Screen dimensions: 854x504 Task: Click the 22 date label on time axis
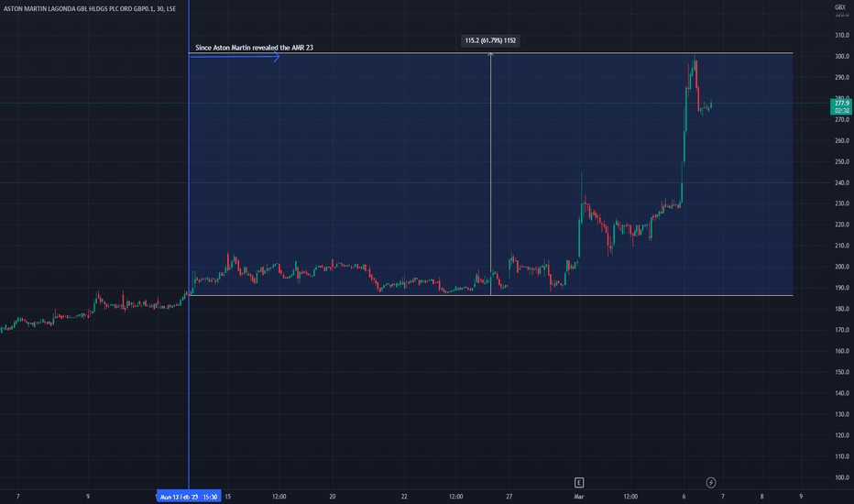click(x=404, y=497)
